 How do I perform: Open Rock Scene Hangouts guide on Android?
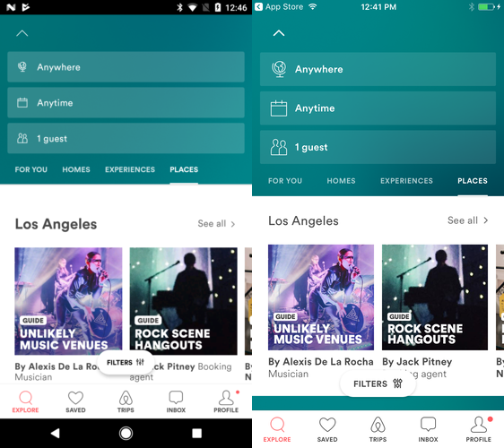click(183, 301)
